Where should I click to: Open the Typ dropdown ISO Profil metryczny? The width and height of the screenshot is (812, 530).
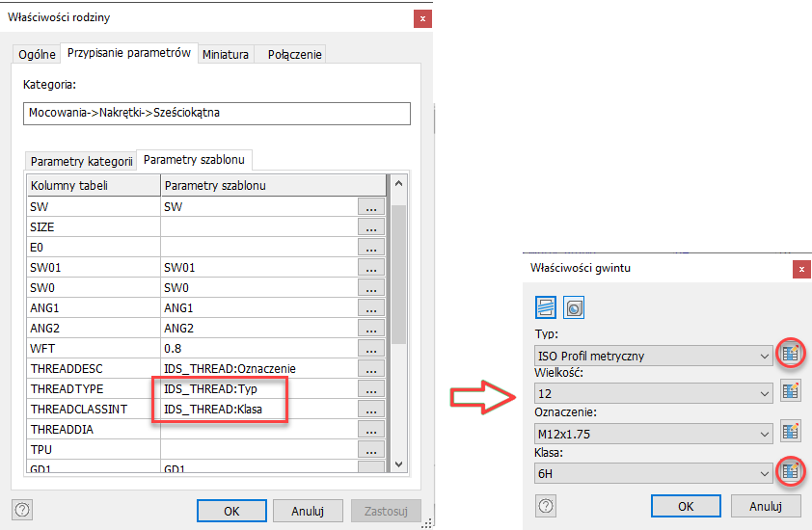click(x=653, y=357)
